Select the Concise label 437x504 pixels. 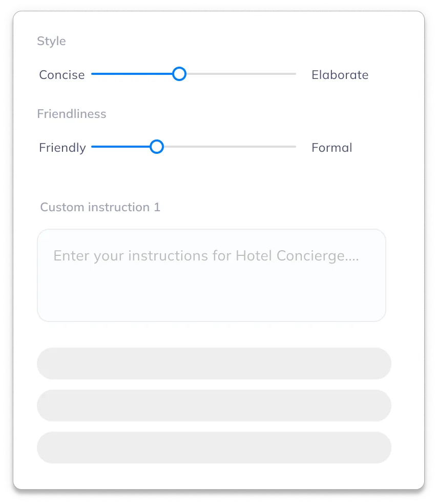click(61, 75)
